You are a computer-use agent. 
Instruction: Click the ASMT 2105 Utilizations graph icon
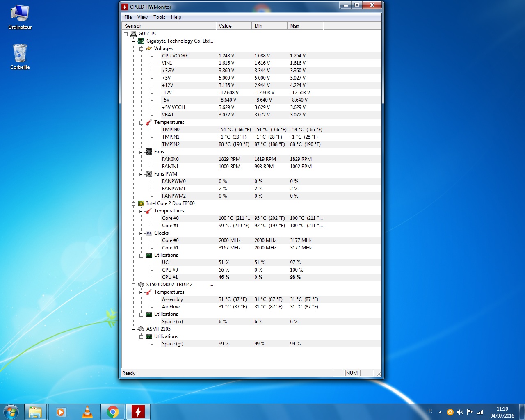[149, 336]
